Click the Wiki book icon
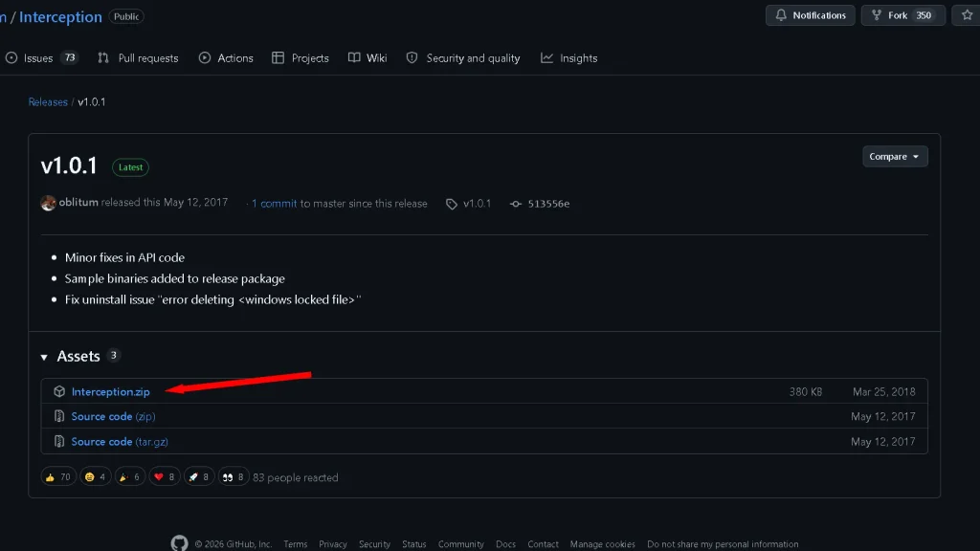The width and height of the screenshot is (980, 551). [354, 57]
